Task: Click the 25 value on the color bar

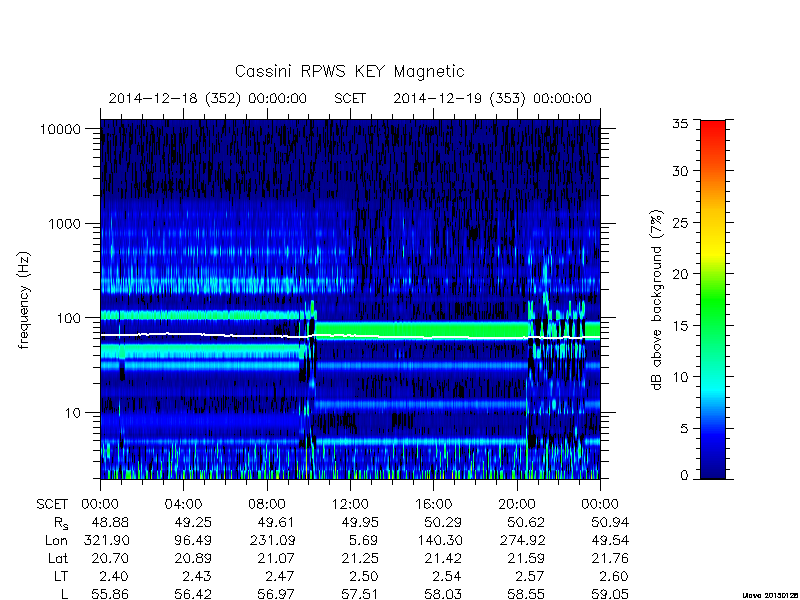Action: coord(680,222)
